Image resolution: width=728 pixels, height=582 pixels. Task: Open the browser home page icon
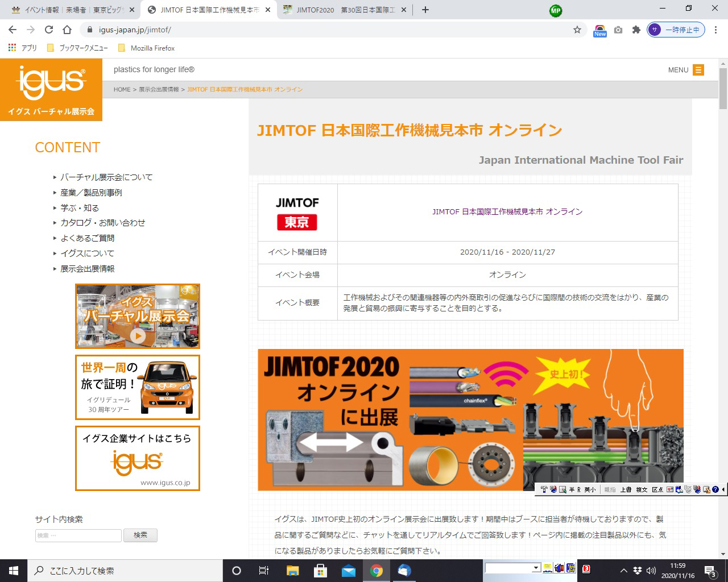67,30
